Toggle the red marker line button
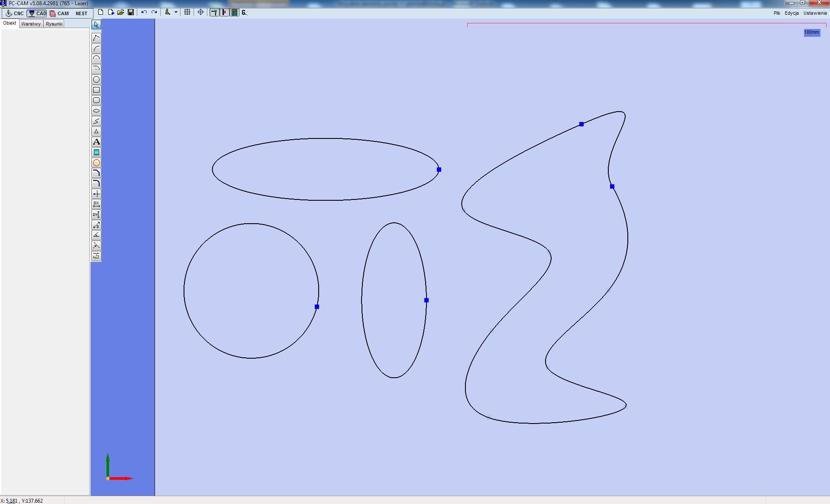 224,13
